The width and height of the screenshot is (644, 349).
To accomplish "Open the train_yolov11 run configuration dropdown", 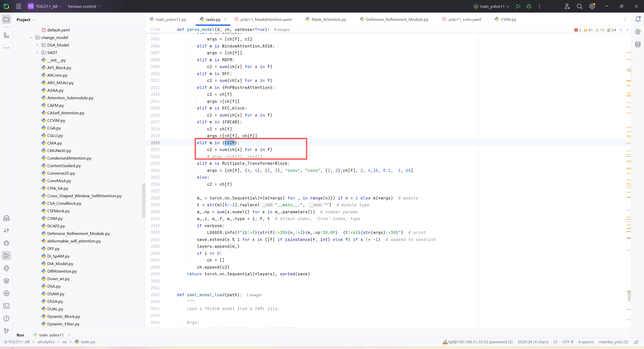I will click(x=492, y=6).
